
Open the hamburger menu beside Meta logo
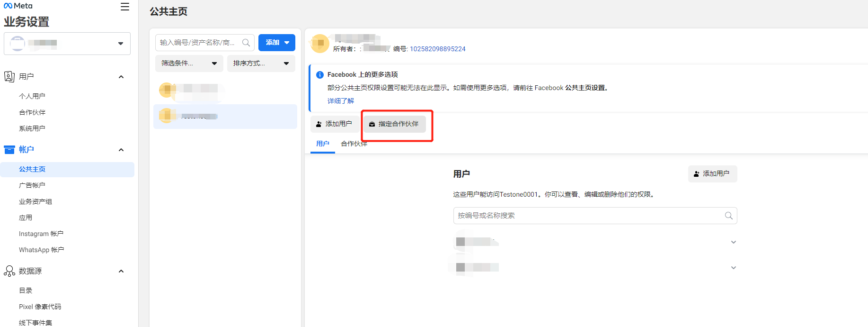tap(125, 7)
